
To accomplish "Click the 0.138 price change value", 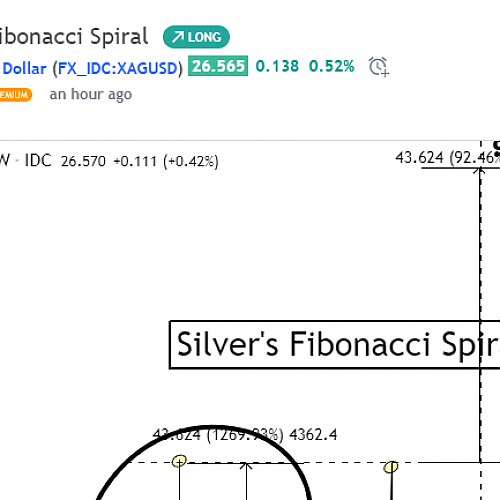I will coord(277,66).
